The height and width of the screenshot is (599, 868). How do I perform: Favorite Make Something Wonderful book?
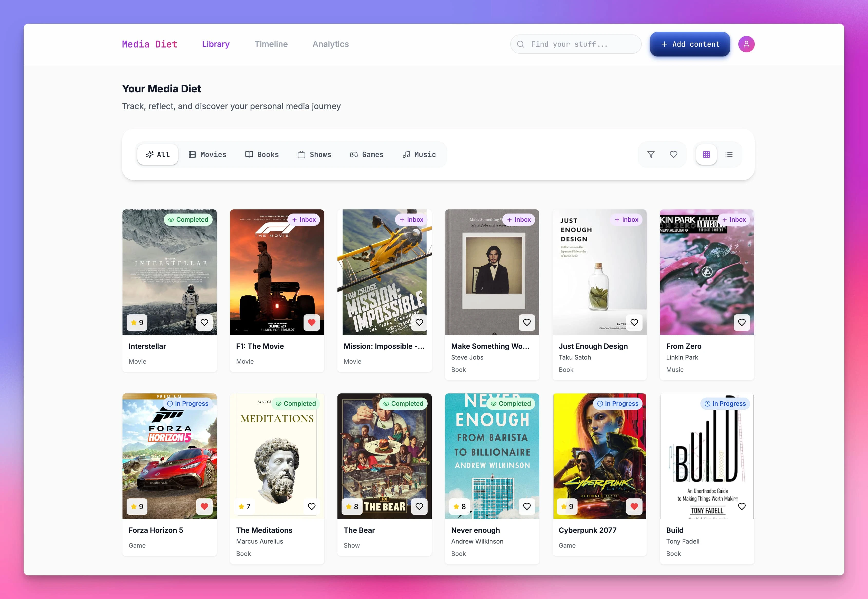[x=527, y=322]
